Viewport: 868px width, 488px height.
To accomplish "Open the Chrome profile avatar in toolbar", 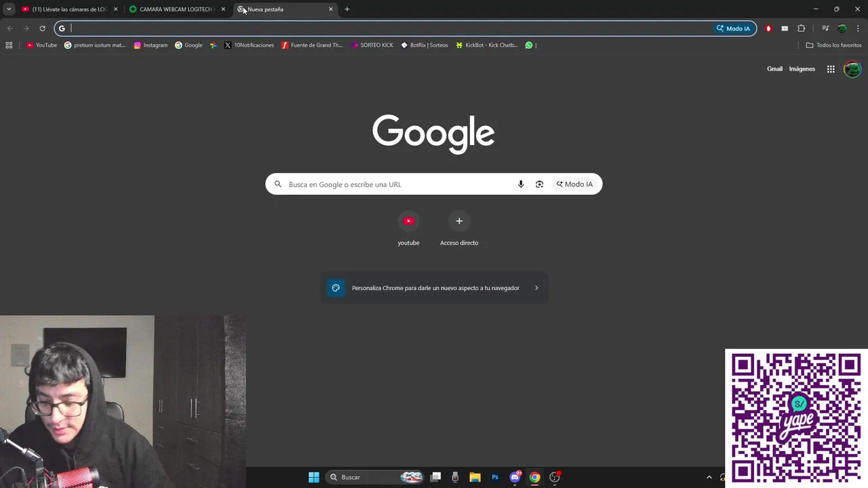I will click(x=842, y=28).
